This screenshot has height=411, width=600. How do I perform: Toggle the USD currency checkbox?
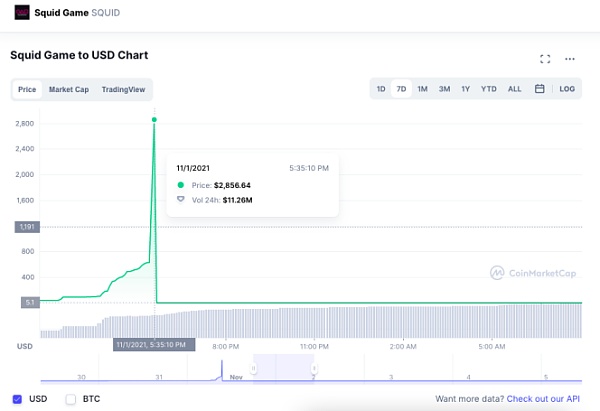tap(17, 399)
